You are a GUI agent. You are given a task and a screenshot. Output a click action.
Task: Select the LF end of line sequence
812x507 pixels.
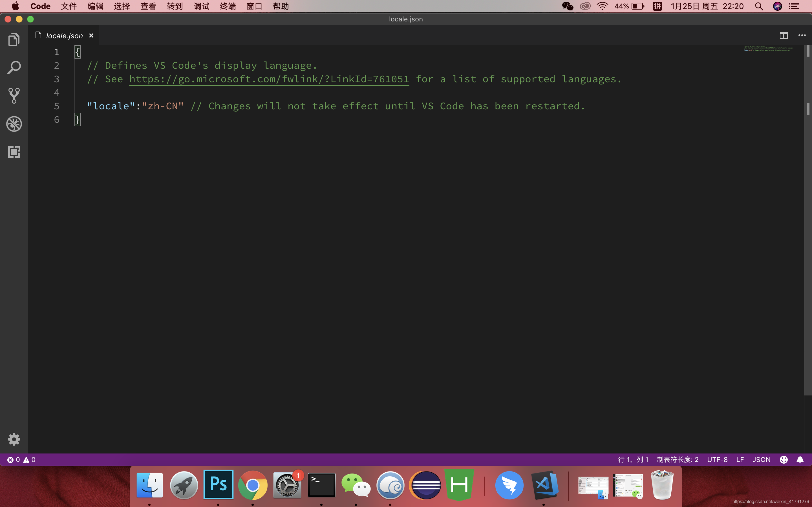click(x=740, y=460)
